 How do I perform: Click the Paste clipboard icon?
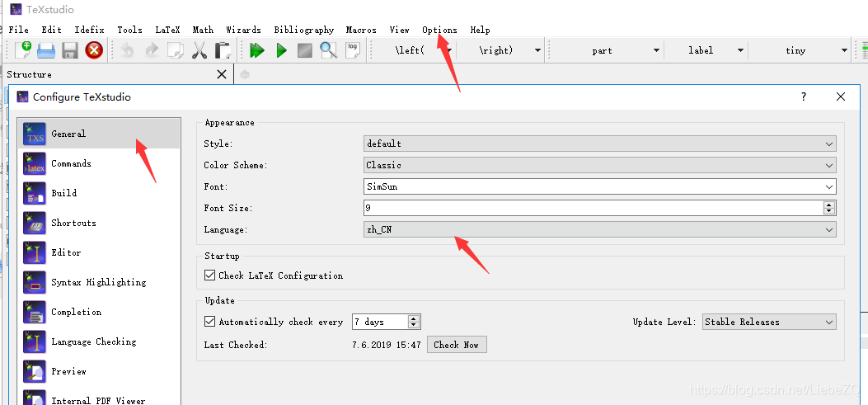[223, 50]
